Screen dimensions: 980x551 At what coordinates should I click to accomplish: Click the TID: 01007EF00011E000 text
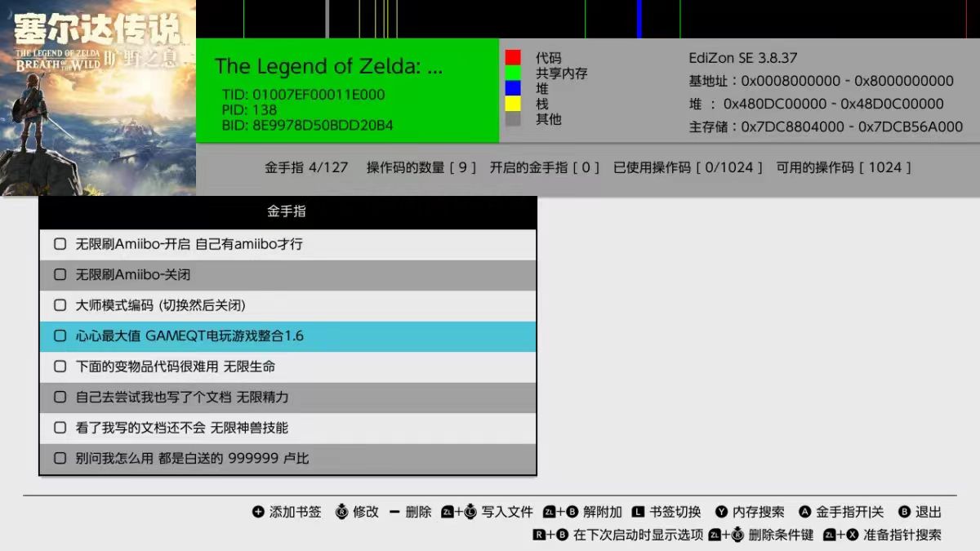click(x=303, y=95)
